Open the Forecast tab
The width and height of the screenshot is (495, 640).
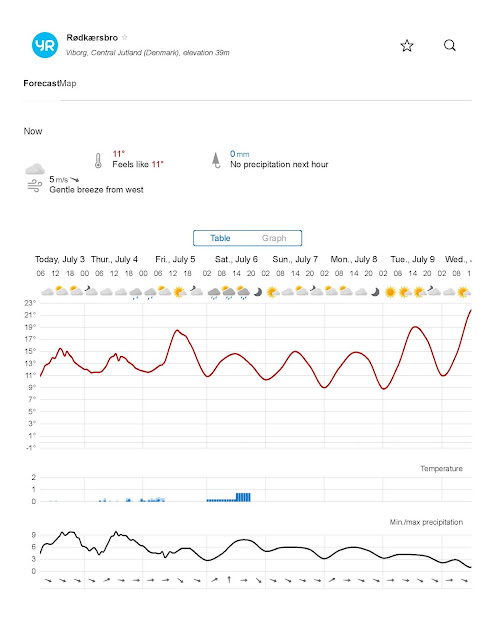coord(41,83)
